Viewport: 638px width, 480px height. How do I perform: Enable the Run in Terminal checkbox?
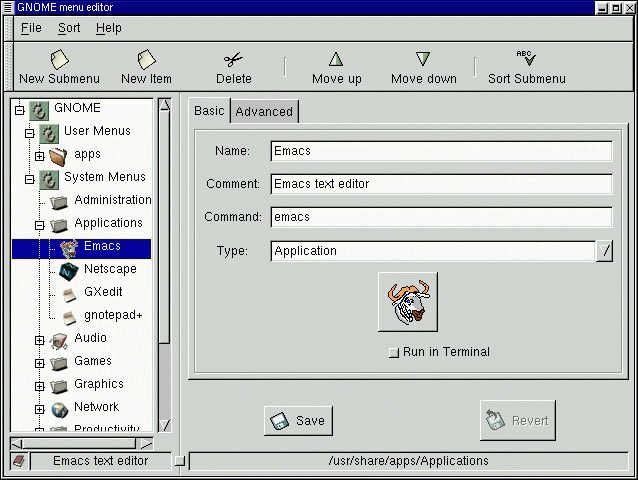(x=393, y=352)
